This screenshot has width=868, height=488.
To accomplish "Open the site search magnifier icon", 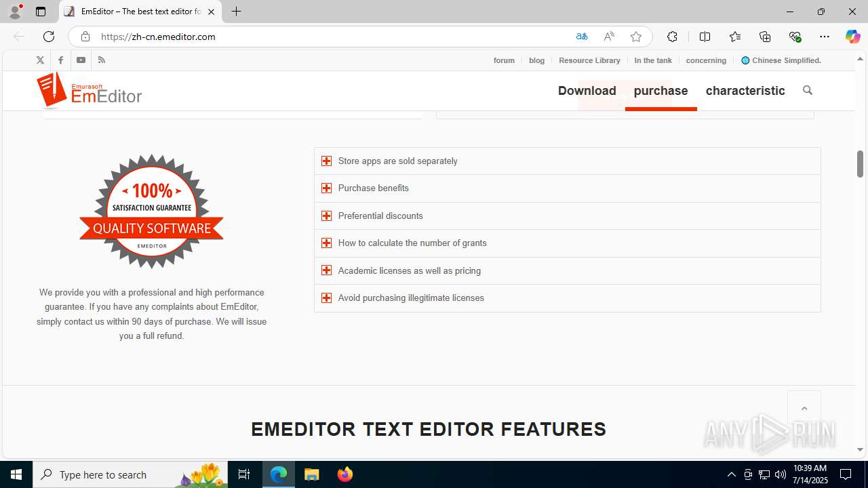I will coord(807,90).
